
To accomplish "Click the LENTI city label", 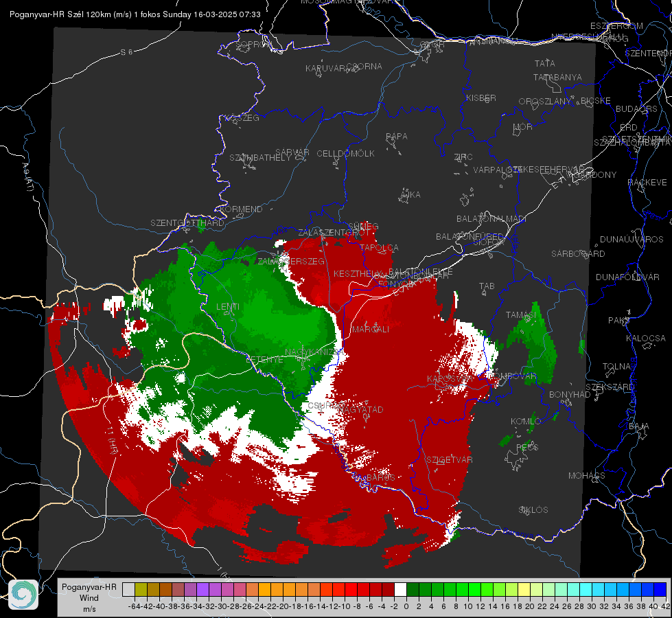I will tap(228, 307).
